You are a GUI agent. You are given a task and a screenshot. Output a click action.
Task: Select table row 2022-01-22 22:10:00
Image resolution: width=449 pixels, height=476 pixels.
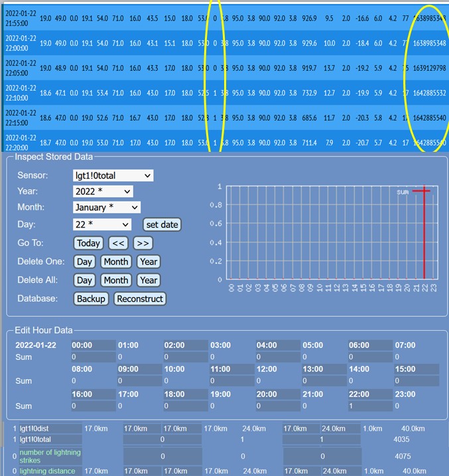[x=225, y=93]
